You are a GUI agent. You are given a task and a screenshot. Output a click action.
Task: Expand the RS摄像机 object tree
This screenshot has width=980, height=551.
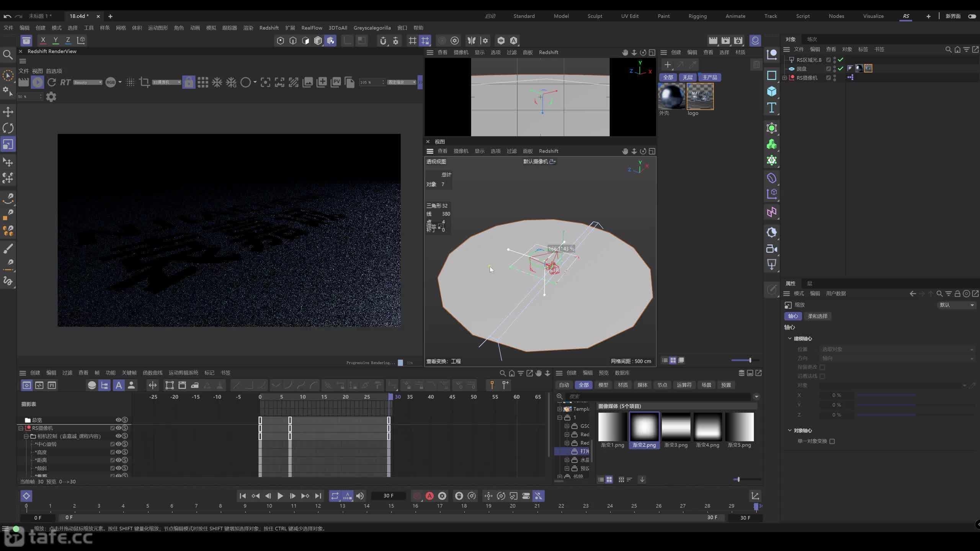tap(785, 78)
